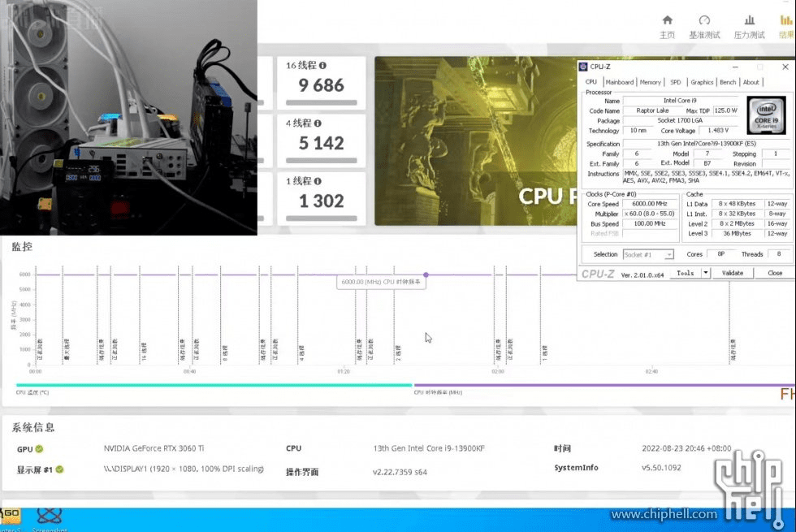The height and width of the screenshot is (532, 796).
Task: Click the Close button in CPU-Z
Action: pos(775,273)
